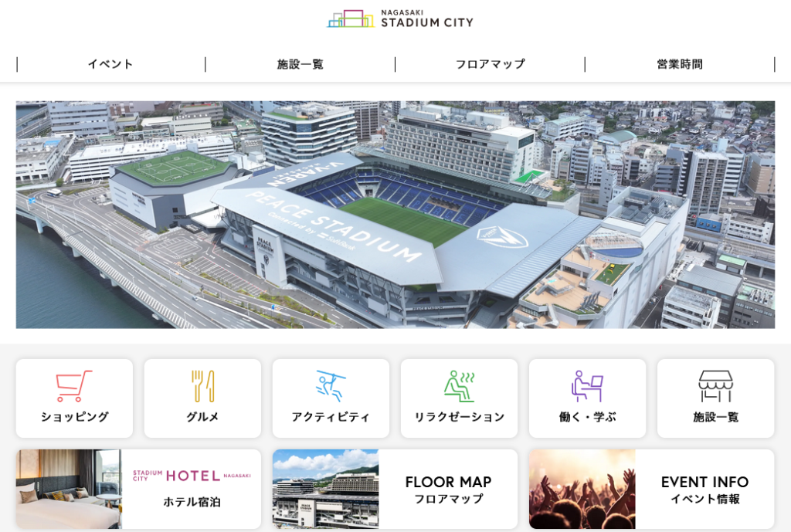The height and width of the screenshot is (532, 791).
Task: Open the フロアマップ navigation item
Action: pos(490,64)
